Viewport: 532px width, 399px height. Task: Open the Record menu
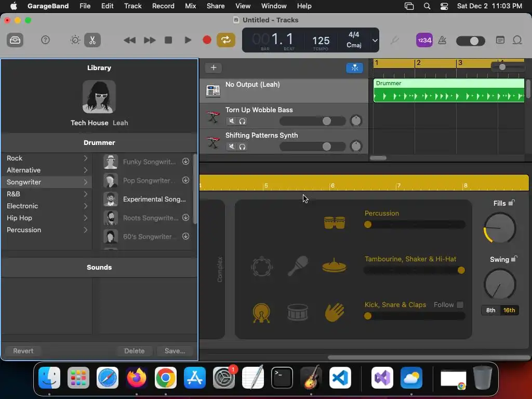click(x=163, y=6)
